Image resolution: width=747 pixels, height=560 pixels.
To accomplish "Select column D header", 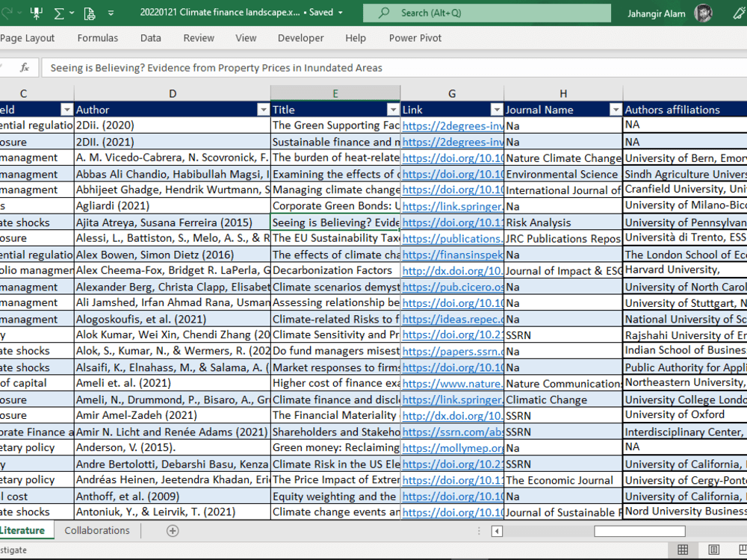I will [x=173, y=94].
